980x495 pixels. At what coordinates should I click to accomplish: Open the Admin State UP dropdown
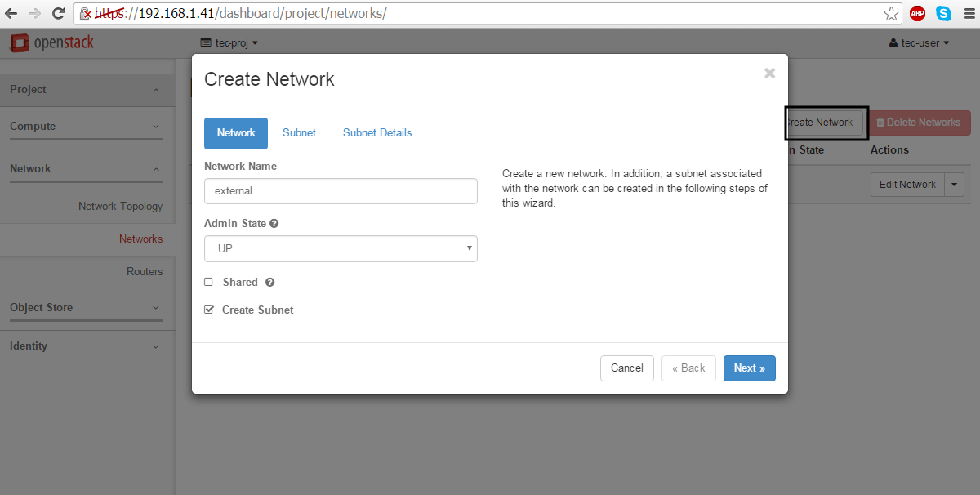[341, 248]
